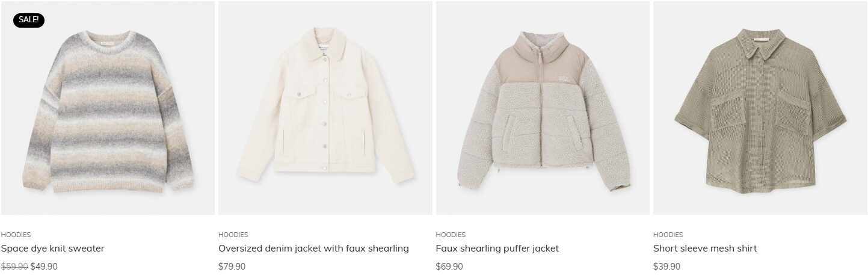Open HOODIES category above the mesh shirt

668,235
